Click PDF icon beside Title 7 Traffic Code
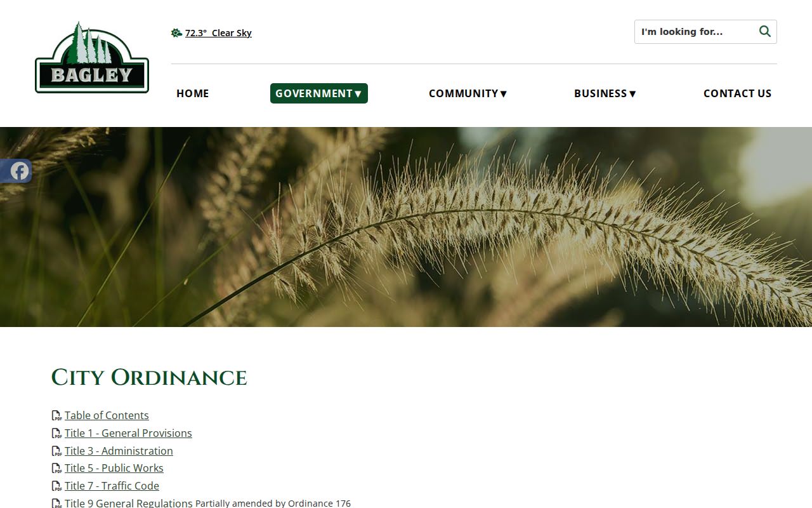 [56, 486]
